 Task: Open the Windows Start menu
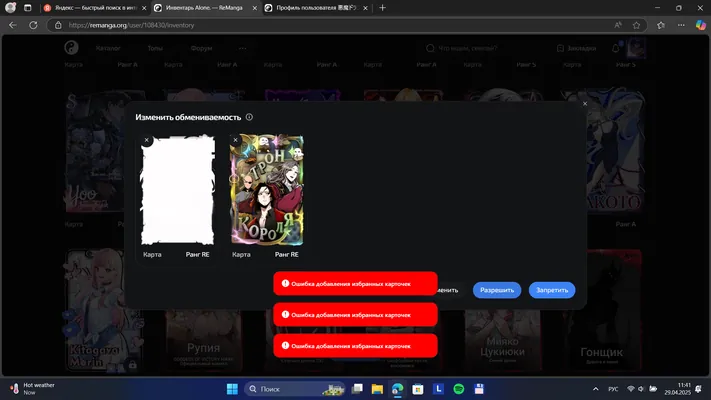coord(232,389)
